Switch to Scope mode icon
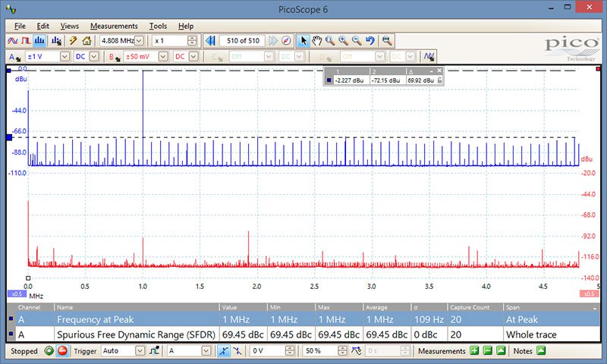The height and width of the screenshot is (364, 607). click(13, 40)
